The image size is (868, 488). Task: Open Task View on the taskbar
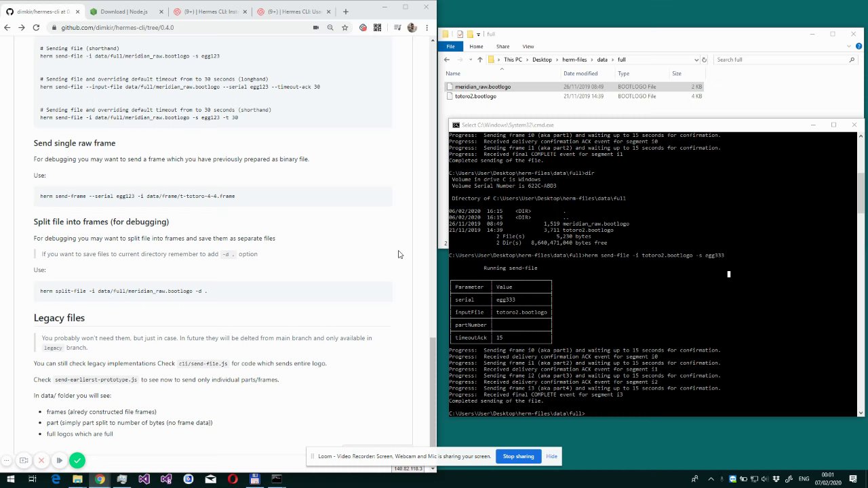click(33, 479)
